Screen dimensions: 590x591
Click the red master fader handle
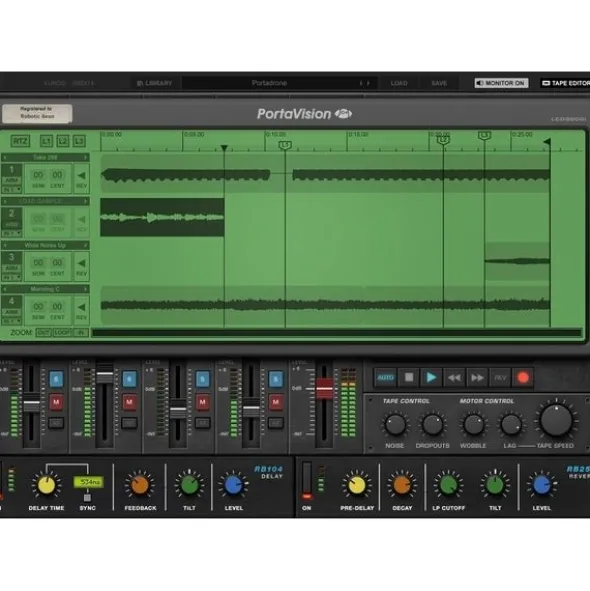click(x=324, y=388)
